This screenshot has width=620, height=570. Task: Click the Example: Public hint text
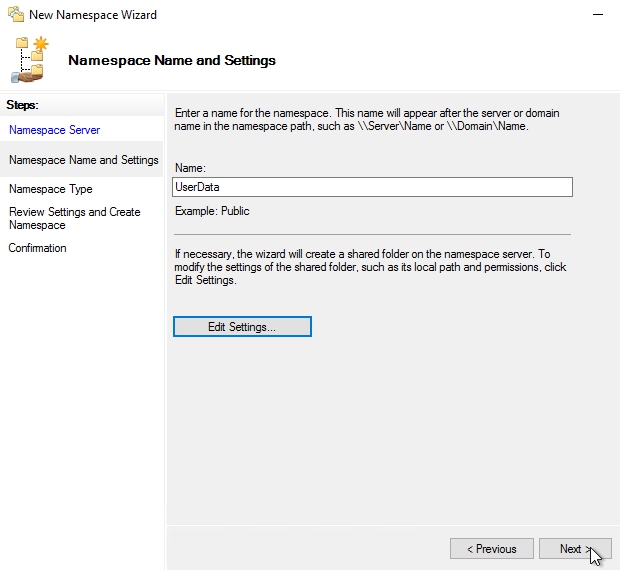pos(212,211)
